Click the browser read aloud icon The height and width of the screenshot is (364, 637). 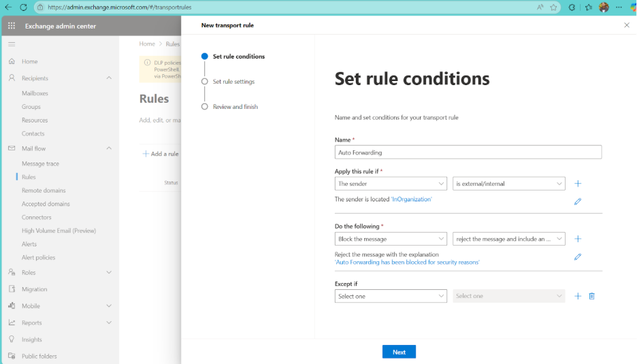pos(540,7)
